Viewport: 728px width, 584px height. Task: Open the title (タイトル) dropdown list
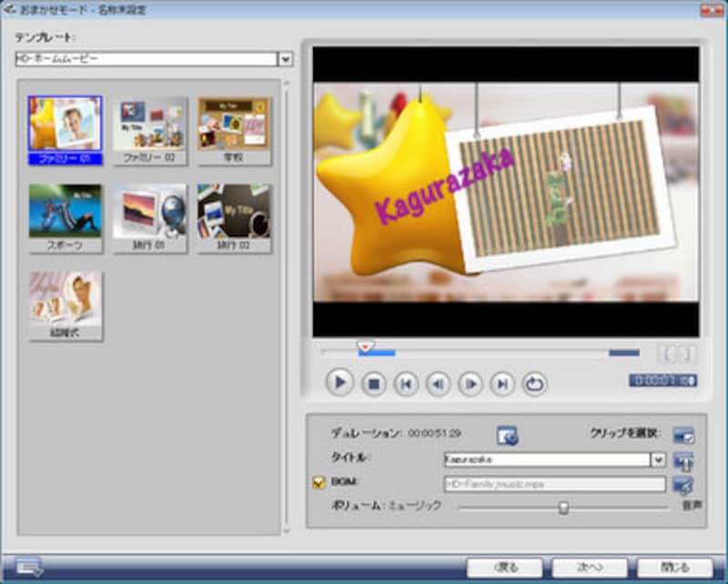(x=659, y=460)
